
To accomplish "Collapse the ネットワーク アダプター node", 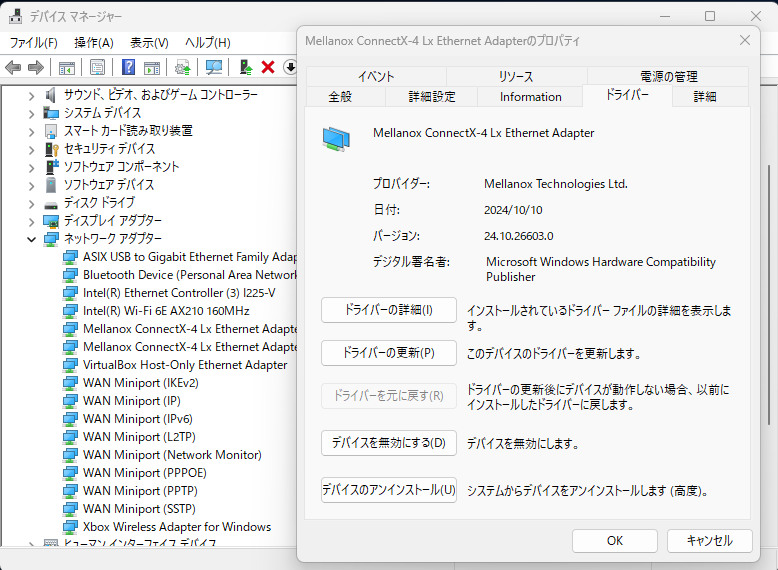I will pyautogui.click(x=31, y=240).
